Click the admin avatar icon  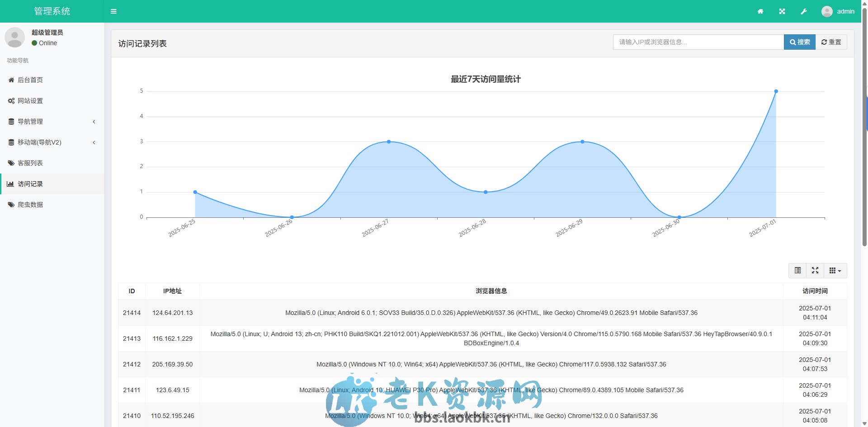pyautogui.click(x=826, y=11)
